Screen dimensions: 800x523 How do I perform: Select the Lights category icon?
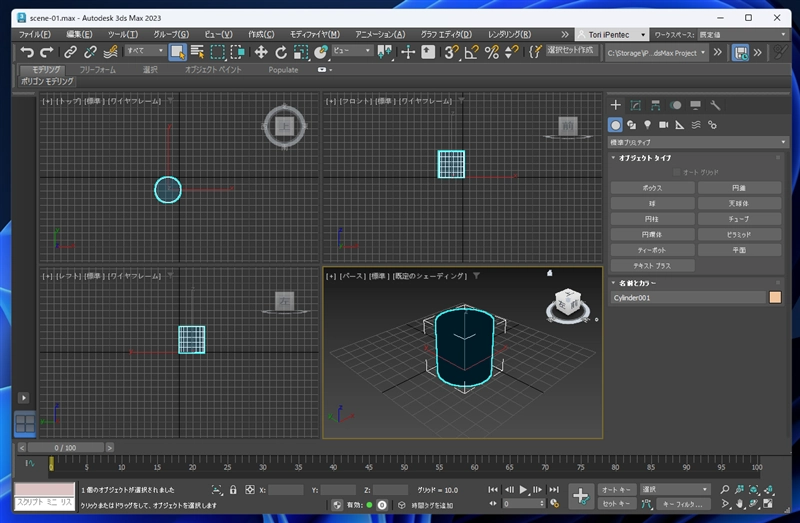tap(647, 124)
